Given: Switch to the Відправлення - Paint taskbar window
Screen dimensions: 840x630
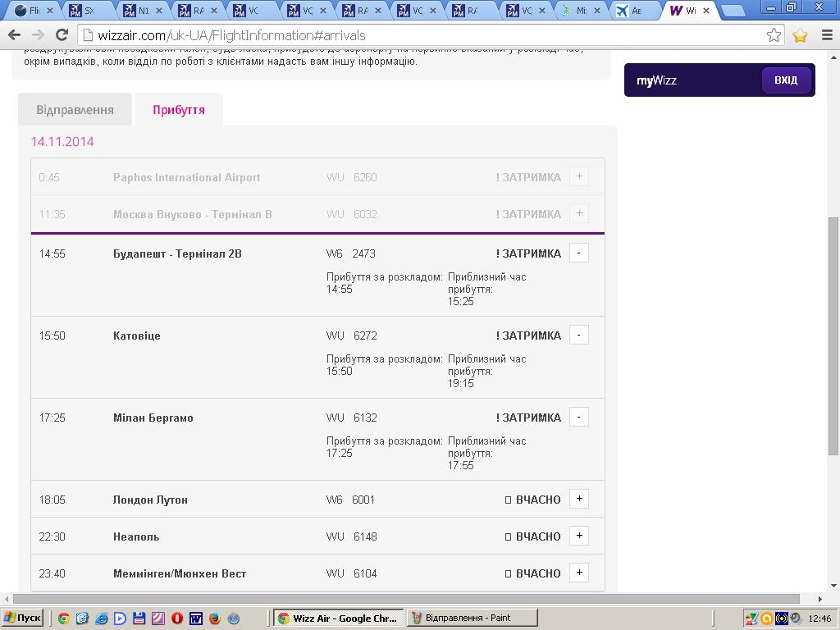Looking at the screenshot, I should [472, 618].
